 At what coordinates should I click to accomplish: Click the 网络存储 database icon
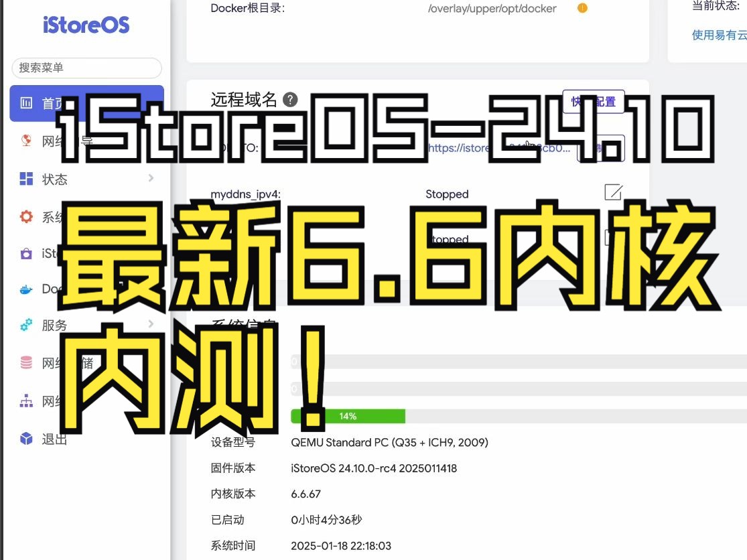pyautogui.click(x=27, y=362)
